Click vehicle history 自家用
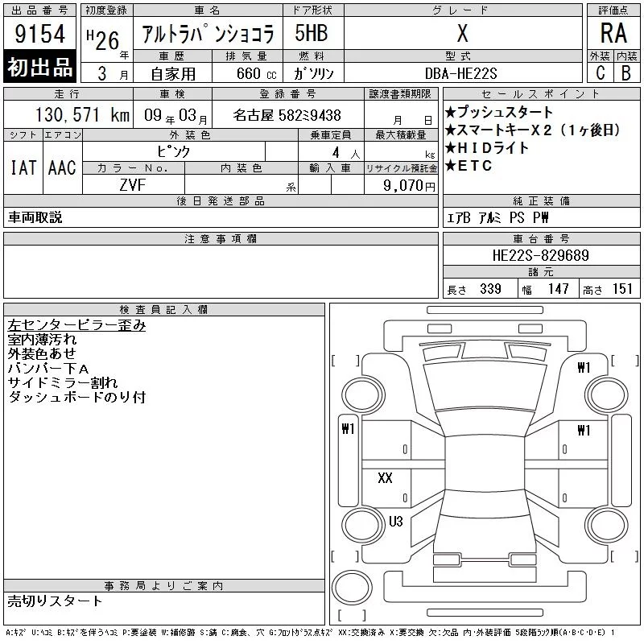The width and height of the screenshot is (644, 644). (173, 74)
